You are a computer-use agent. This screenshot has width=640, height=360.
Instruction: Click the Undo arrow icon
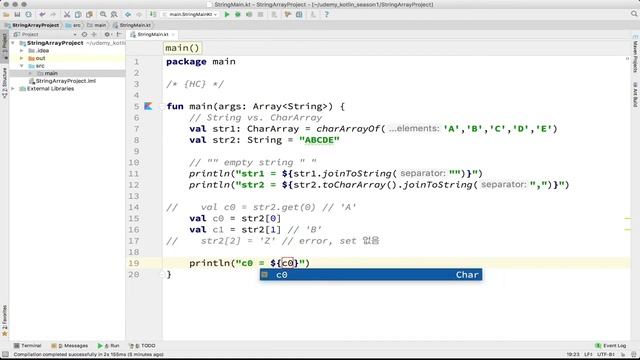[42, 14]
